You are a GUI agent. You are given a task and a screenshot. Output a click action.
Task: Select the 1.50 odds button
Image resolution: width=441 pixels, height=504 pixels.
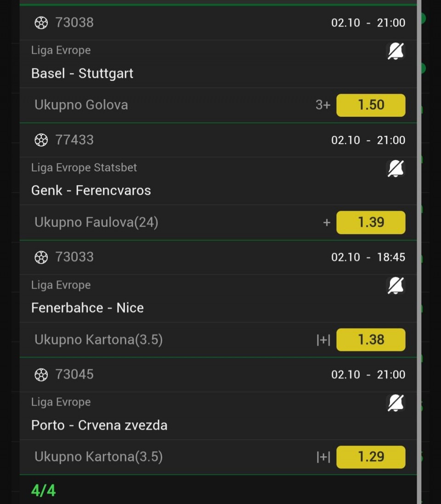(x=371, y=105)
